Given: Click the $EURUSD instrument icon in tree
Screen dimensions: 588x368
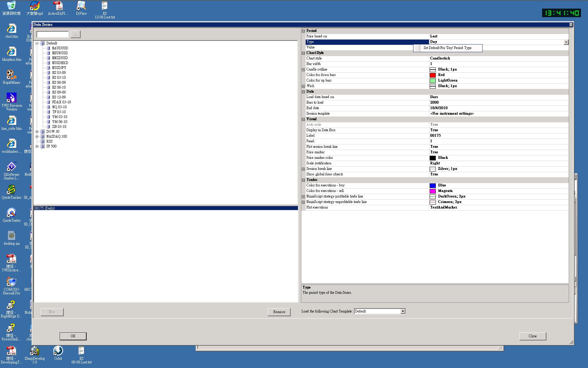Looking at the screenshot, I should click(48, 53).
